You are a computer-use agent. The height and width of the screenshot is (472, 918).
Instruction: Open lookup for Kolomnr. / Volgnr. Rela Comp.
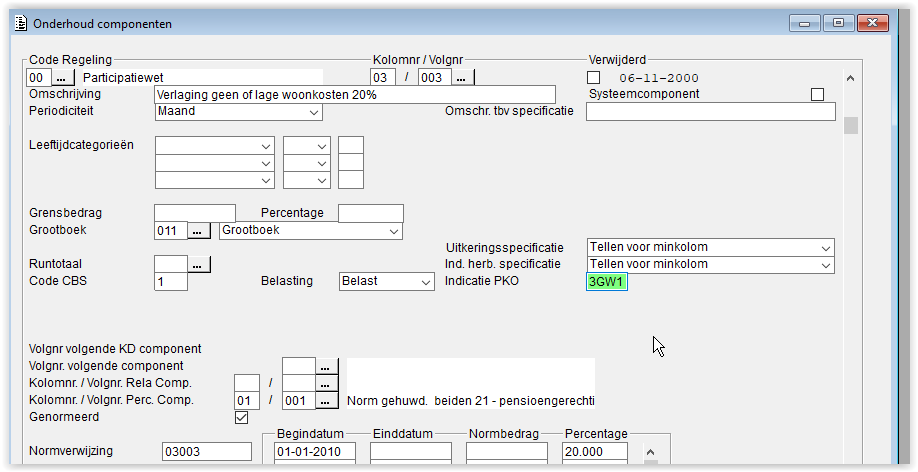pos(327,384)
